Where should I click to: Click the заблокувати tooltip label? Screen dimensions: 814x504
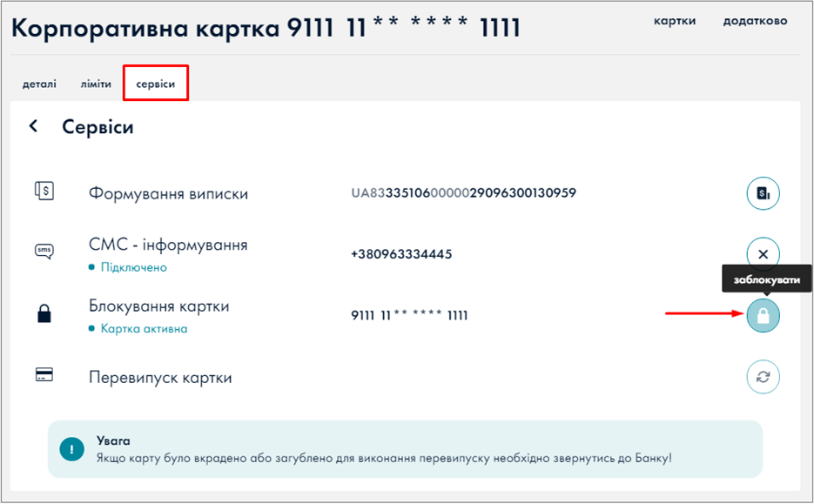766,280
